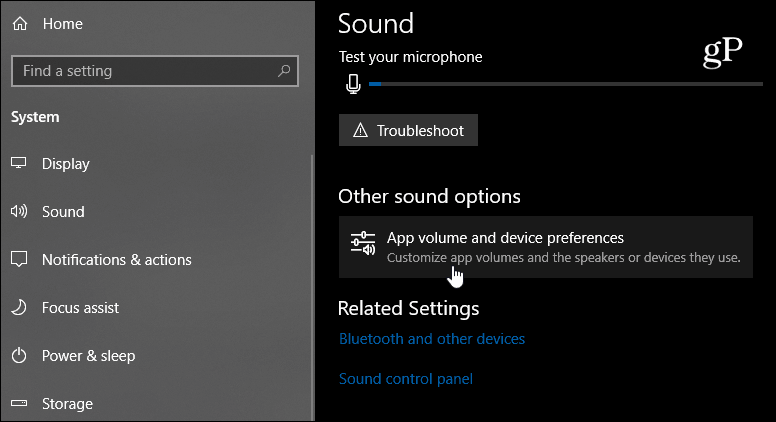The image size is (776, 422).
Task: Click the Troubleshoot microphone button
Action: tap(408, 130)
